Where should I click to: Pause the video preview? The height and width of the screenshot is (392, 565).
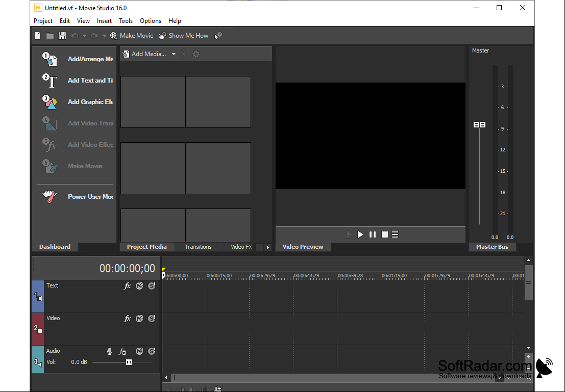[x=373, y=234]
